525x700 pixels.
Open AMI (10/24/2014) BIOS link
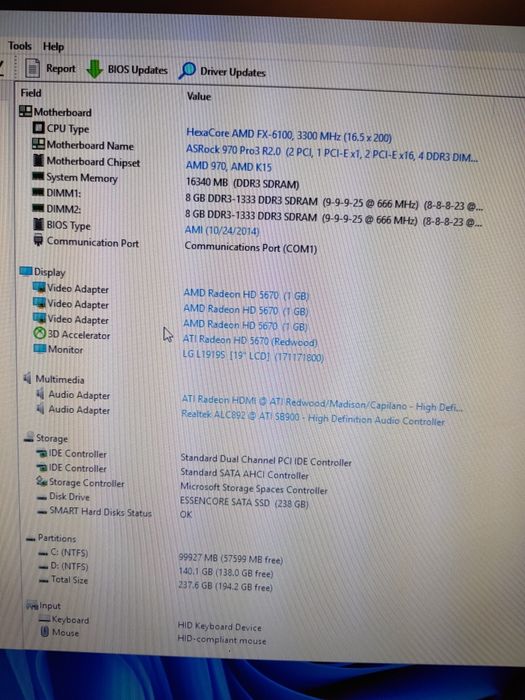[222, 230]
